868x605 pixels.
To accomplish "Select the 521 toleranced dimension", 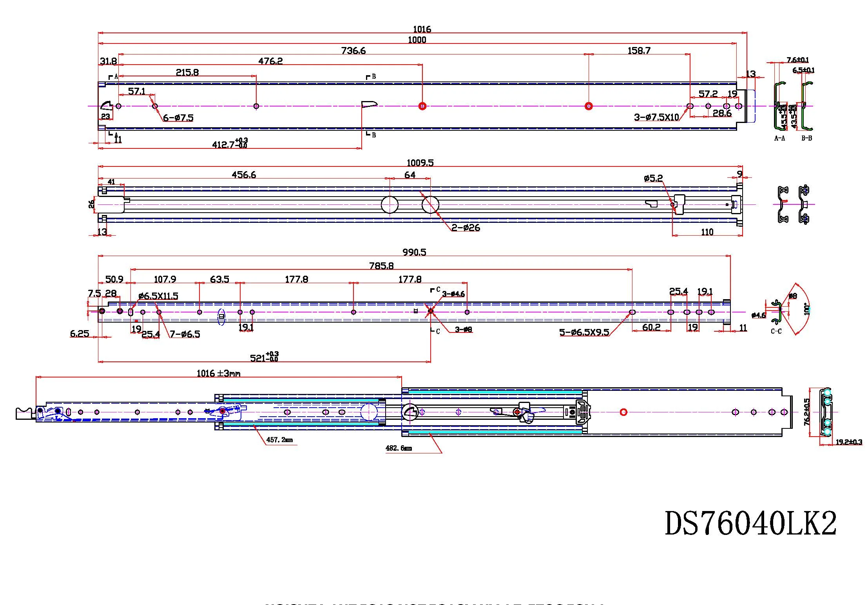I will click(x=265, y=357).
